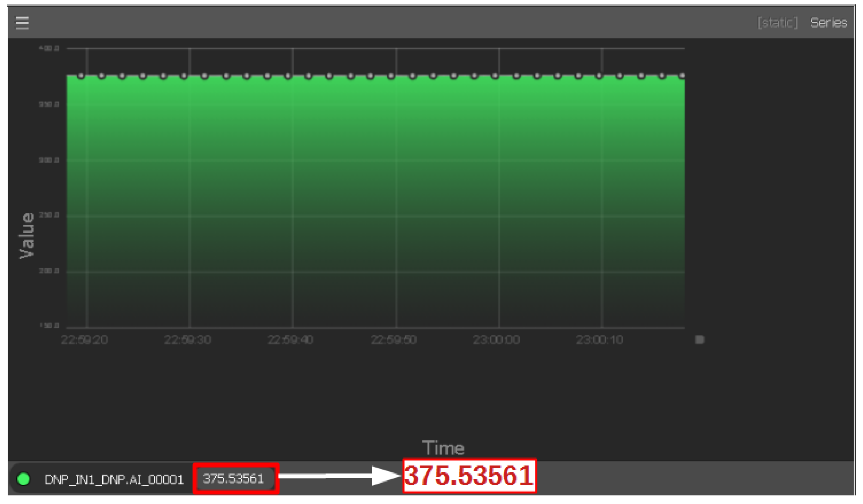Click the green DNP_IN1_DNP.AI_00001 status dot
Screen dimensions: 863x504
pyautogui.click(x=23, y=479)
